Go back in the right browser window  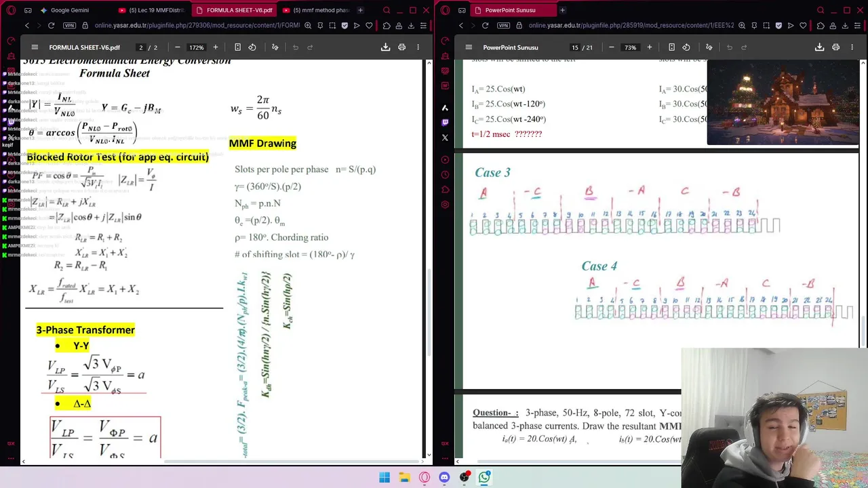[461, 26]
